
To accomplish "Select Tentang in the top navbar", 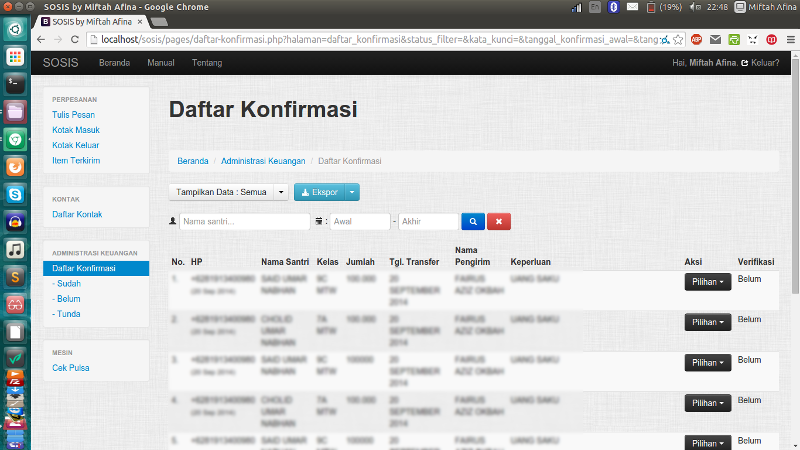I will tap(207, 63).
